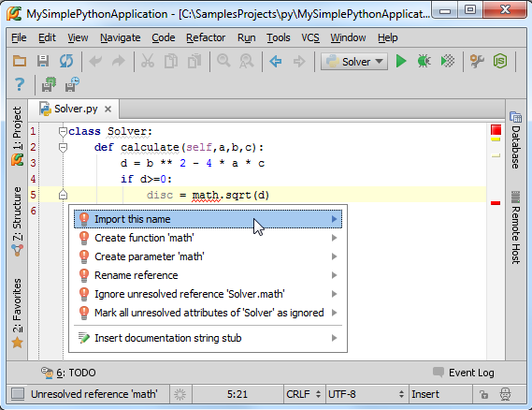The width and height of the screenshot is (532, 410).
Task: Open the Refactor menu
Action: click(x=206, y=37)
